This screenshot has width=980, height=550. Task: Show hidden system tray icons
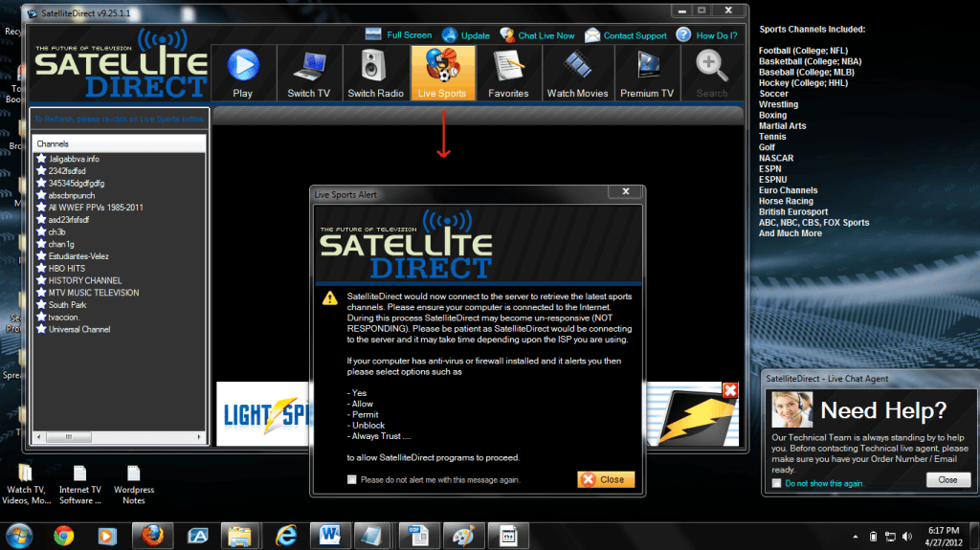pos(855,537)
